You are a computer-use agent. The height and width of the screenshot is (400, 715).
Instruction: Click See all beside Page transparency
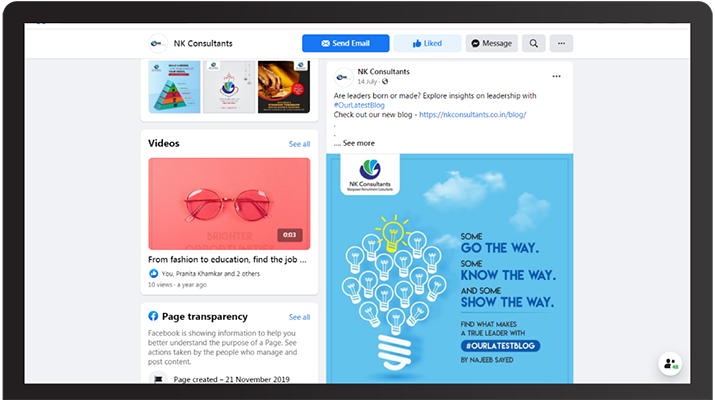299,317
